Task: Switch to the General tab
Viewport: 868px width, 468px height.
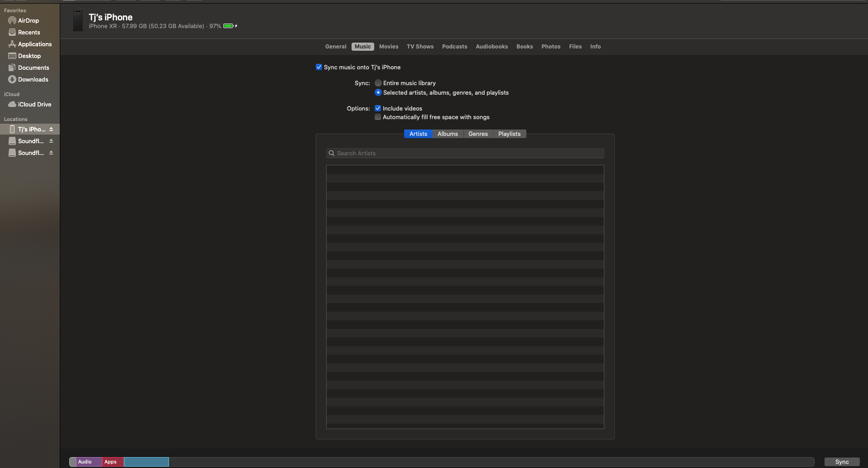Action: 336,47
